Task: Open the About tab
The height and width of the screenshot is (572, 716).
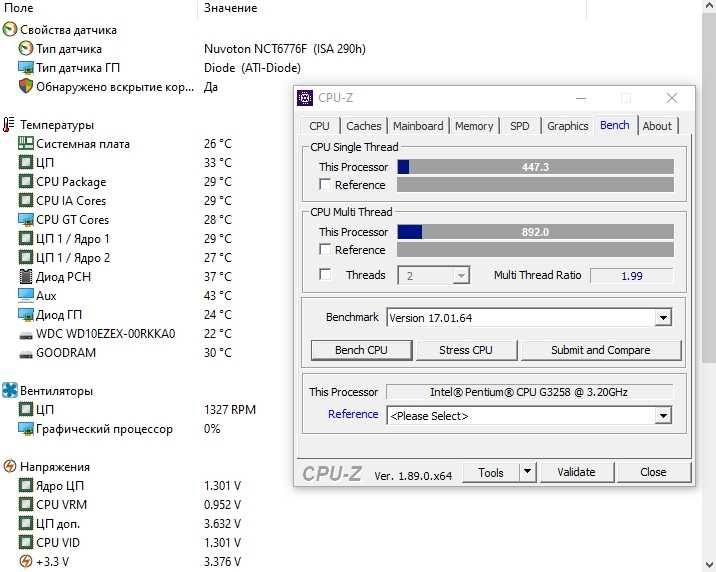Action: click(657, 126)
